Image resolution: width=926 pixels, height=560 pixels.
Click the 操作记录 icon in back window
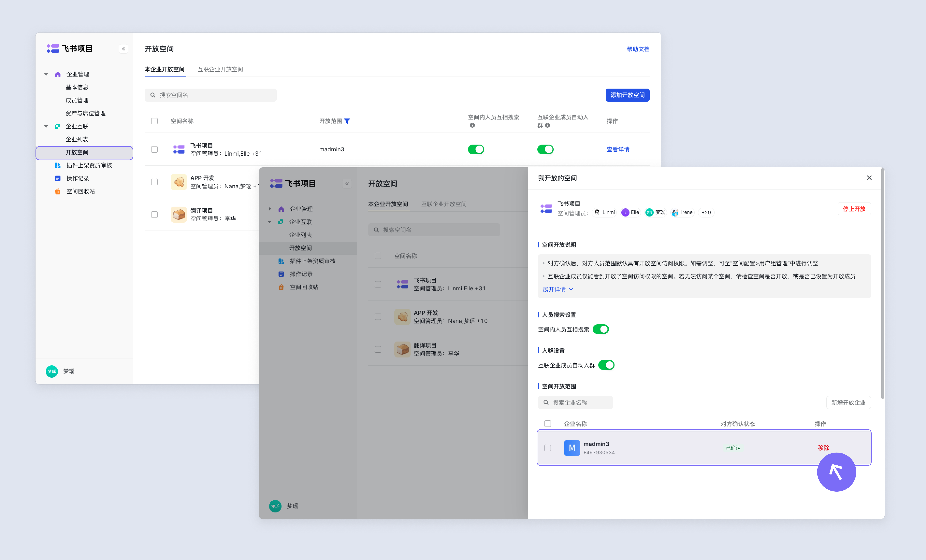(58, 178)
